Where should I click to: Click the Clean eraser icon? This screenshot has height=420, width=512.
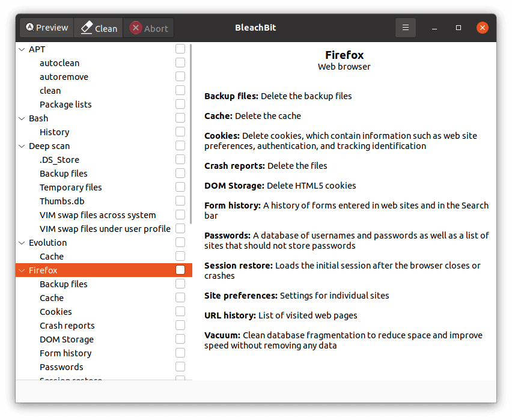tap(87, 28)
